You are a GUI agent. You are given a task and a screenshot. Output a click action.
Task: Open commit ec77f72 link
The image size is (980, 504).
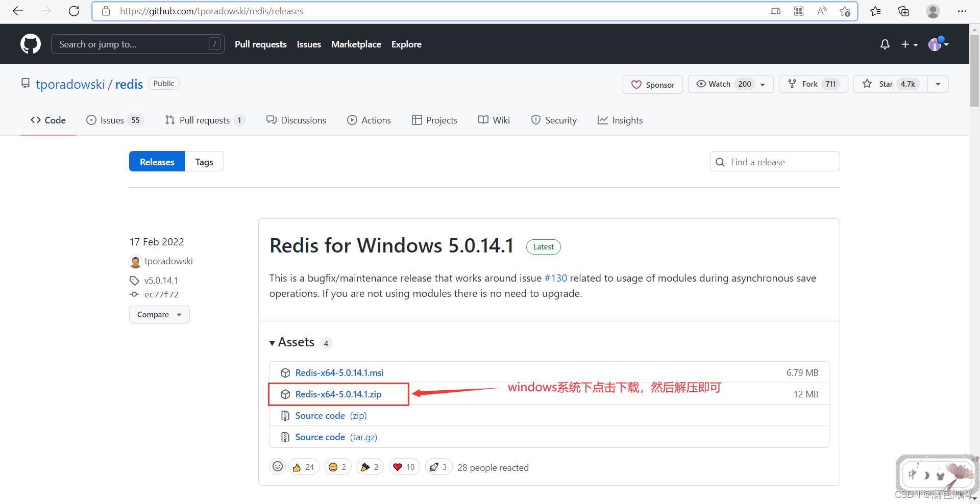[161, 294]
